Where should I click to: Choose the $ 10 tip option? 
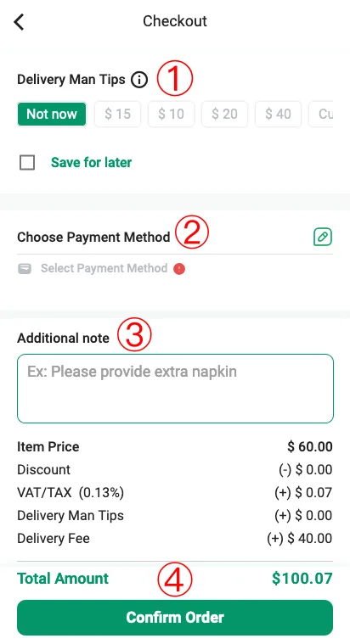[x=171, y=114]
